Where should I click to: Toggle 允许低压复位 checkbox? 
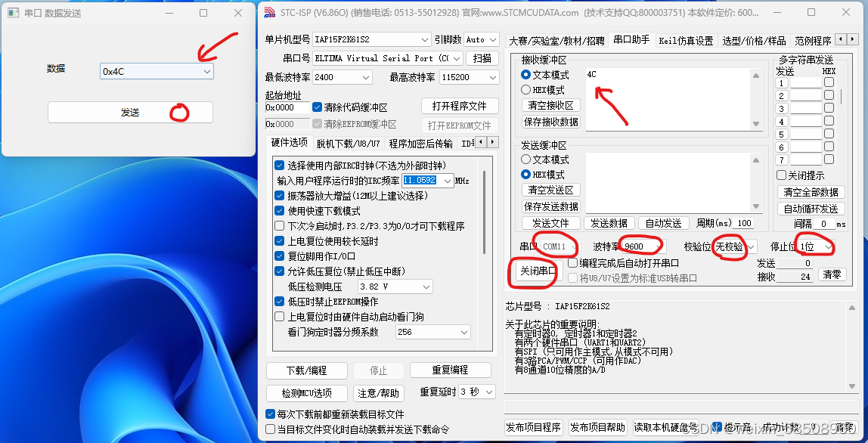click(x=280, y=271)
